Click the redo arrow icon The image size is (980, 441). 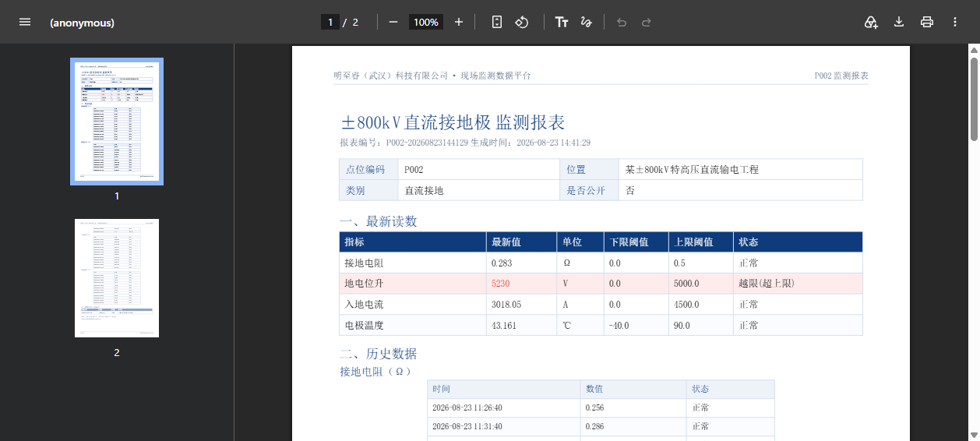point(647,22)
